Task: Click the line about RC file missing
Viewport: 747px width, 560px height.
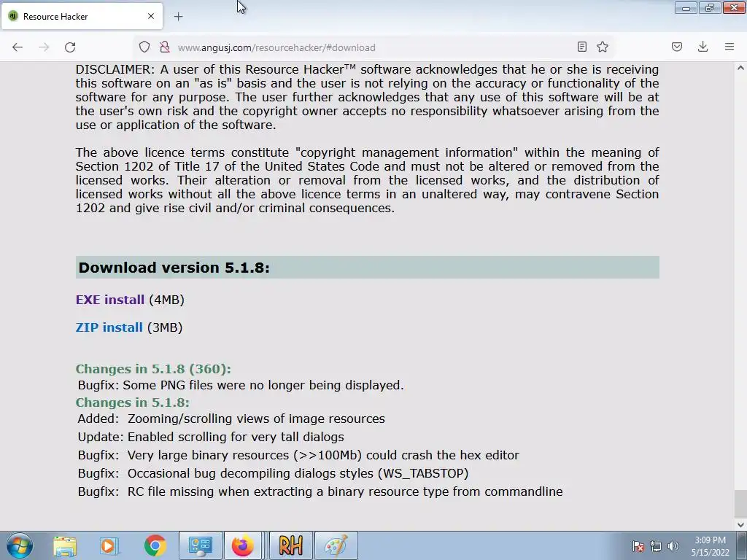Action: click(345, 491)
